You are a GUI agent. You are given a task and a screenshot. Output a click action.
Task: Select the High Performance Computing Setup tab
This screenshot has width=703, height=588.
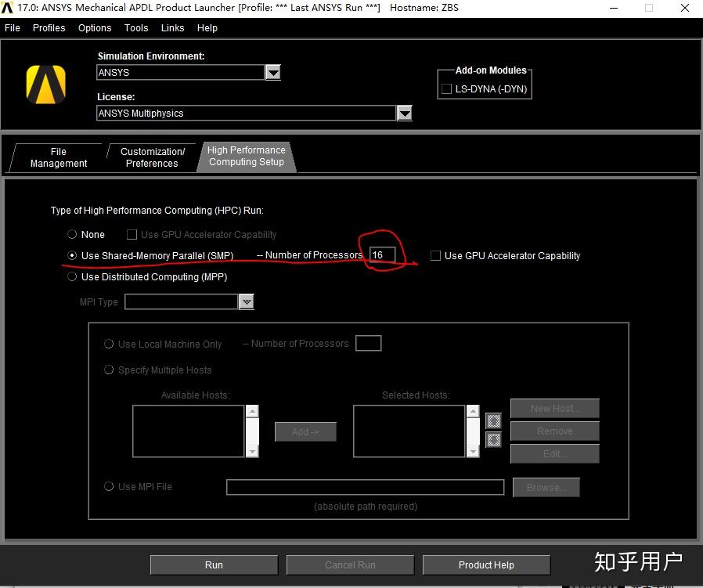coord(246,156)
